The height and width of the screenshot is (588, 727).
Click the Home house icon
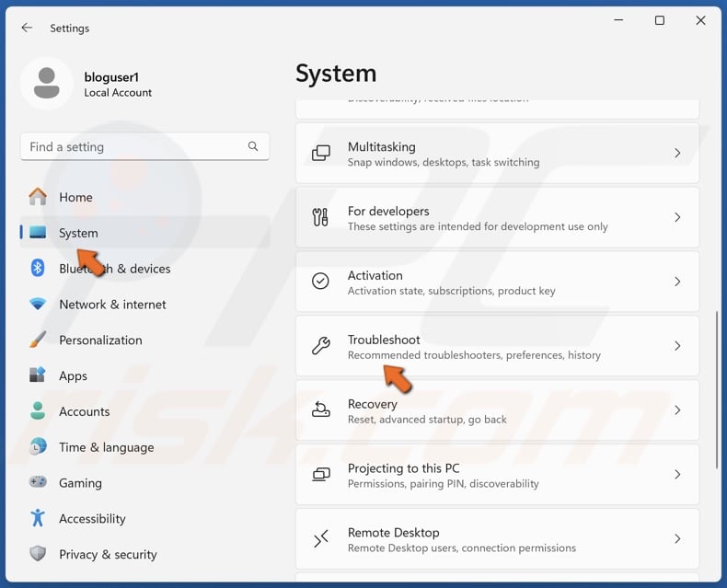(x=38, y=197)
